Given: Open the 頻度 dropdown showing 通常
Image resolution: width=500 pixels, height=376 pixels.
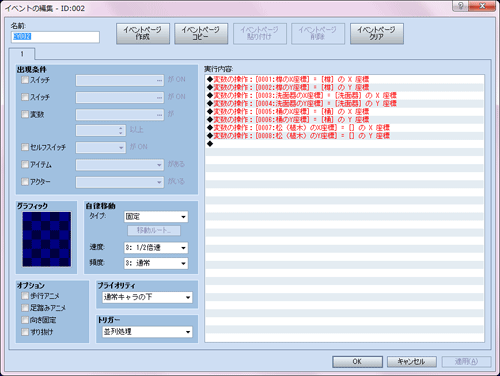Looking at the screenshot, I should coord(156,263).
